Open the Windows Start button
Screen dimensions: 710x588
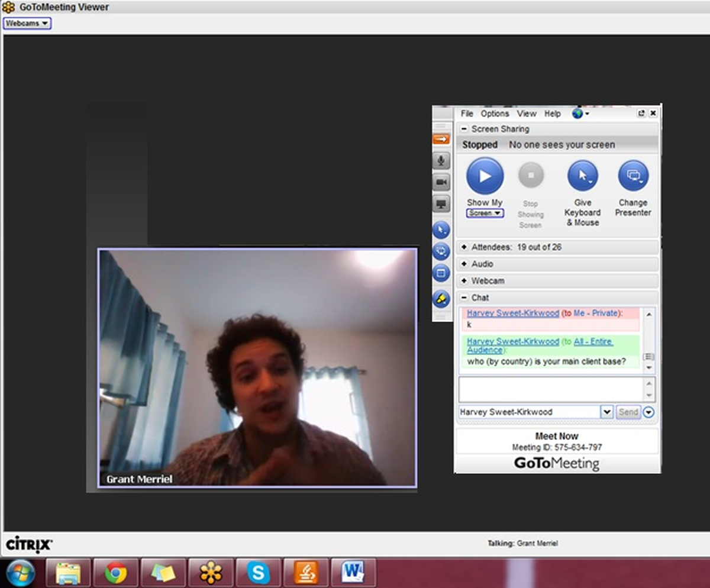click(x=20, y=573)
